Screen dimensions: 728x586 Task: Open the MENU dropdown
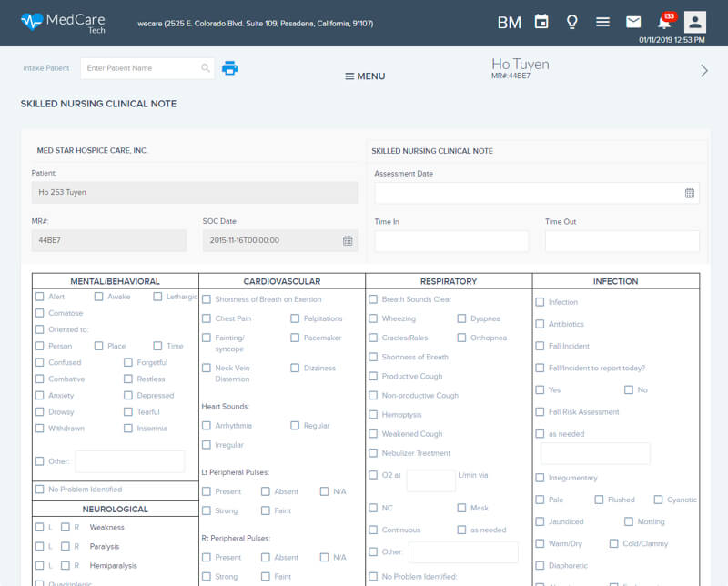click(x=365, y=76)
